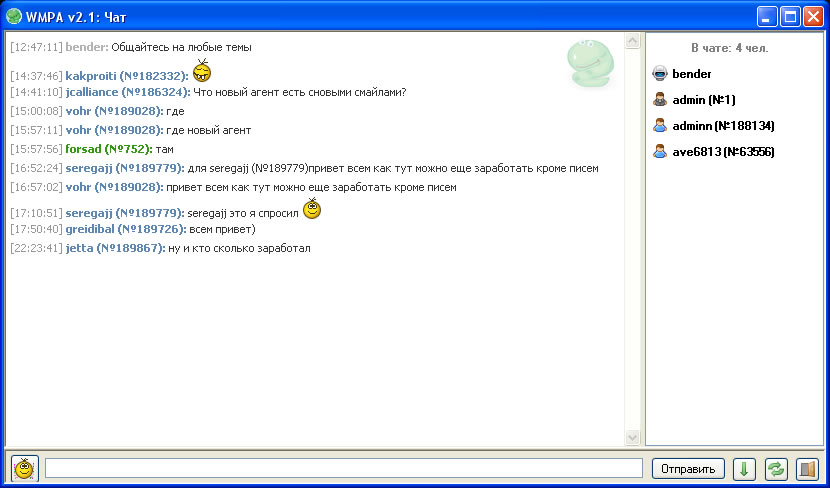Screen dimensions: 830x488
Task: Click the nickname jcalliance (№186324)
Action: point(128,92)
